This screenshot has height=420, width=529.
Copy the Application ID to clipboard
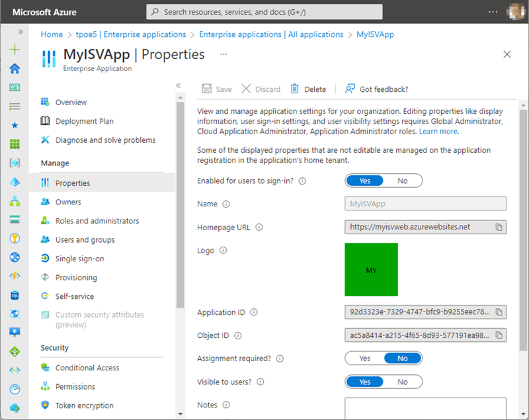point(499,312)
